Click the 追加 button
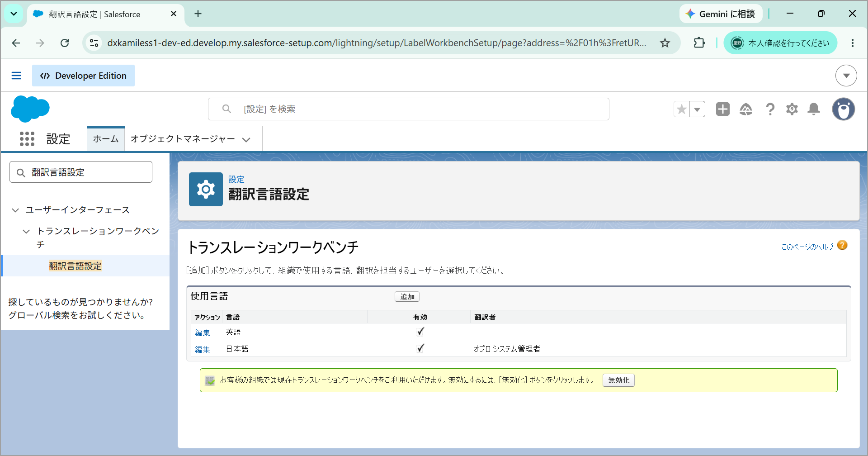Image resolution: width=868 pixels, height=456 pixels. click(407, 297)
